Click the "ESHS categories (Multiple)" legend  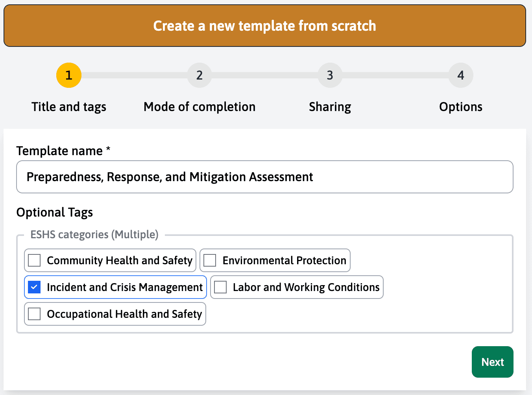click(x=94, y=235)
